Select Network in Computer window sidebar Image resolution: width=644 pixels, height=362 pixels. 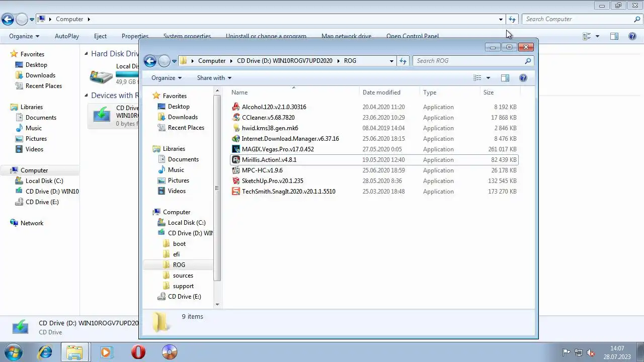[32, 223]
